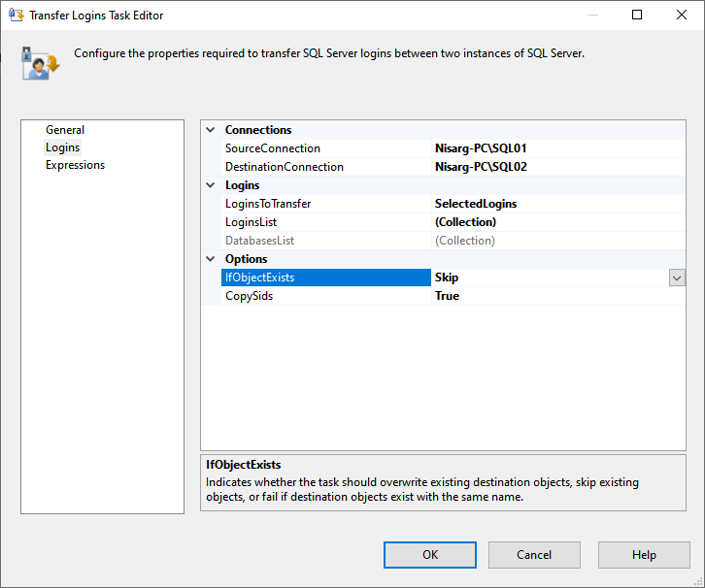
Task: Close the Transfer Logins Task Editor
Action: point(682,16)
